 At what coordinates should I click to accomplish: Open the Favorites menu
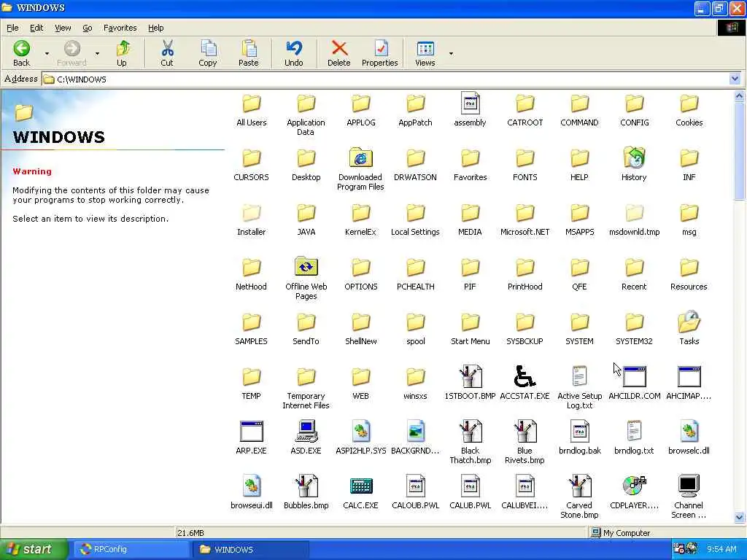120,28
